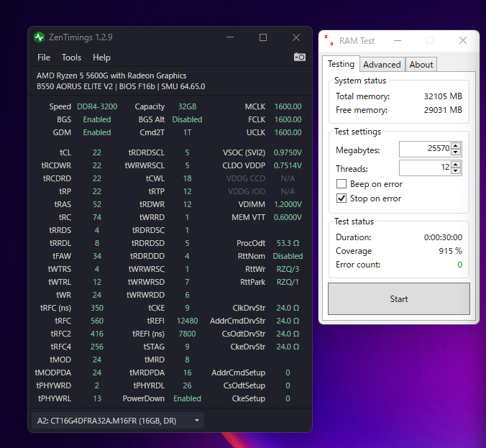Click the GDM Enabled value
Screen dimensions: 486x448
[x=97, y=133]
